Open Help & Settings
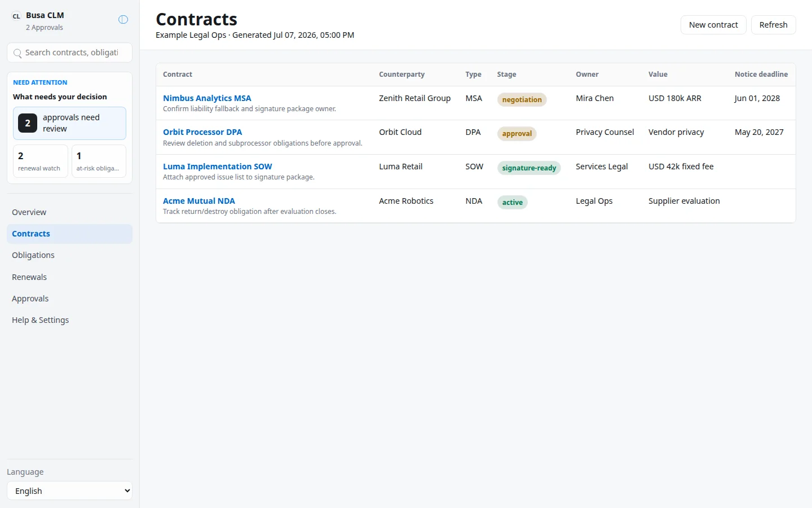The image size is (812, 508). pyautogui.click(x=70, y=320)
